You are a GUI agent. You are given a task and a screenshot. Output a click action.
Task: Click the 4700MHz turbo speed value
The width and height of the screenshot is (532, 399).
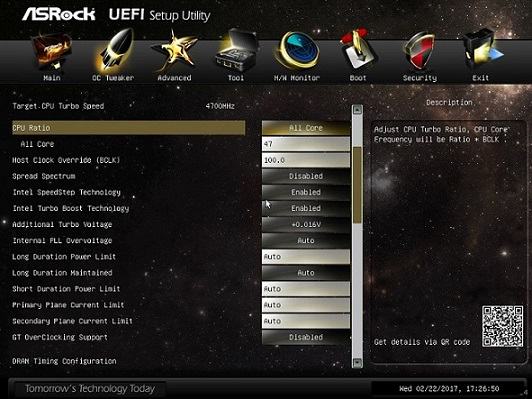[220, 106]
